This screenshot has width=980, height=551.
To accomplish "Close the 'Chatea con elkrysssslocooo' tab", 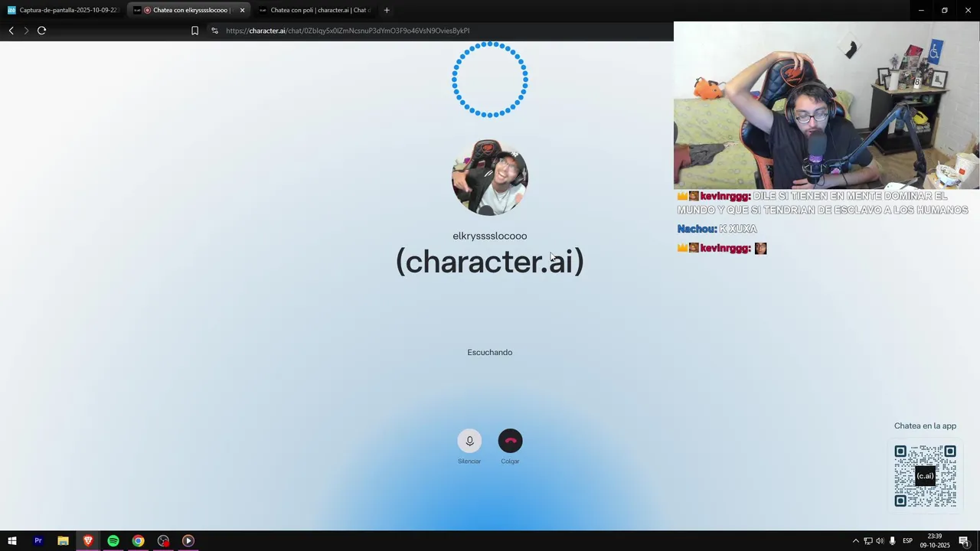I will click(x=242, y=10).
